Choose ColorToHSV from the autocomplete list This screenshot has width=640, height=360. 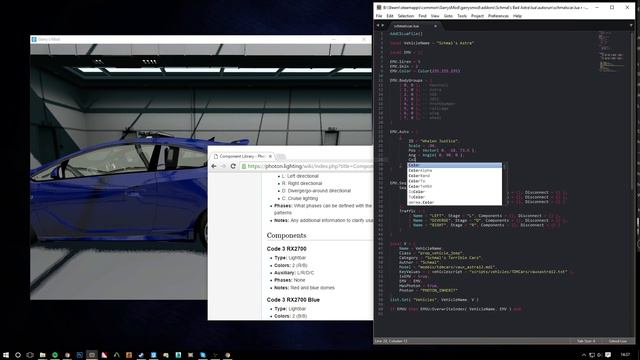(455, 187)
